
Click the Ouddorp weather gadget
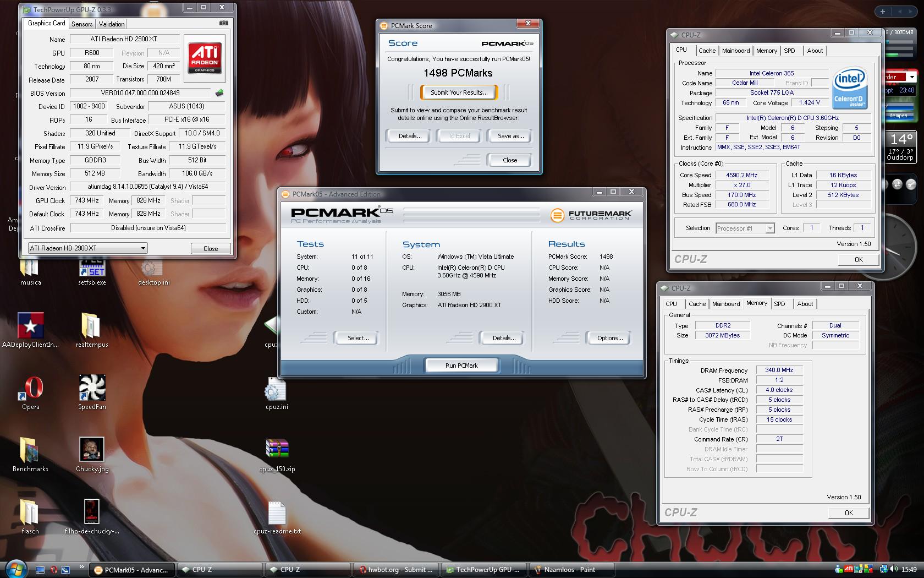pos(900,147)
